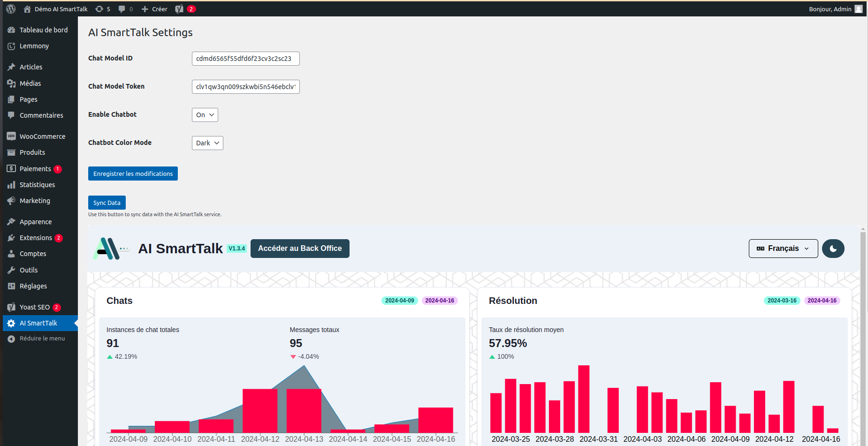Screen dimensions: 868x446
Task: Open the Extensions menu item
Action: click(40, 238)
